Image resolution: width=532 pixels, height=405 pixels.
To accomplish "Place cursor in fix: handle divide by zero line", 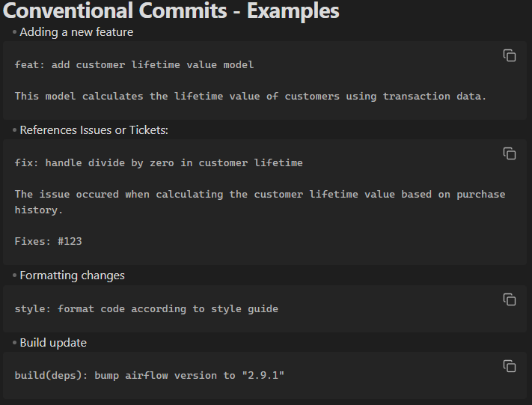I will tap(159, 162).
